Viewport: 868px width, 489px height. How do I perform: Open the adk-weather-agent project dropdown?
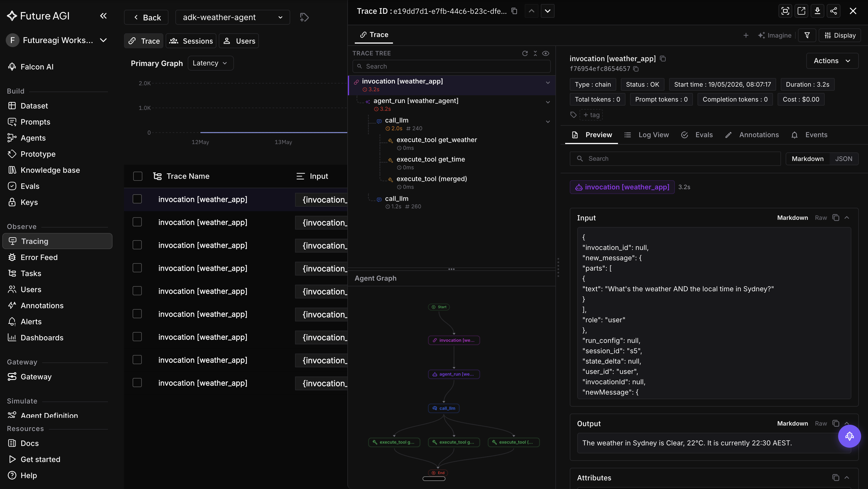pyautogui.click(x=232, y=17)
